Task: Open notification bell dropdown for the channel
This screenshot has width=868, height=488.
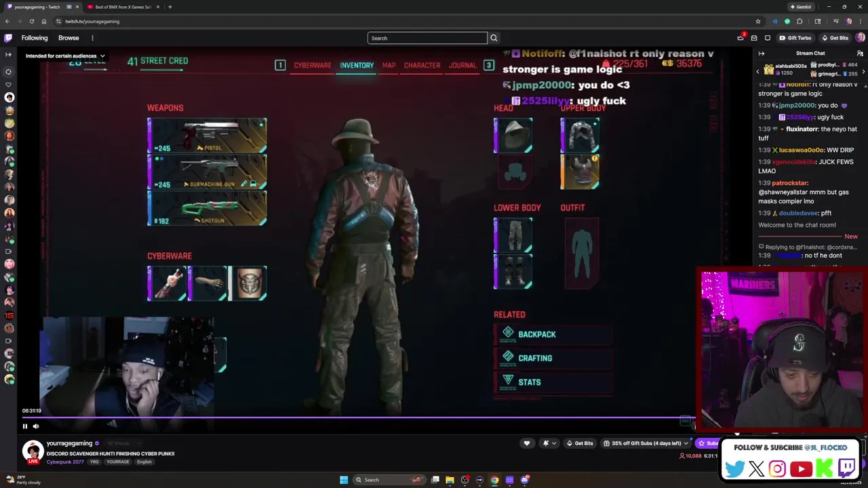Action: [x=549, y=443]
